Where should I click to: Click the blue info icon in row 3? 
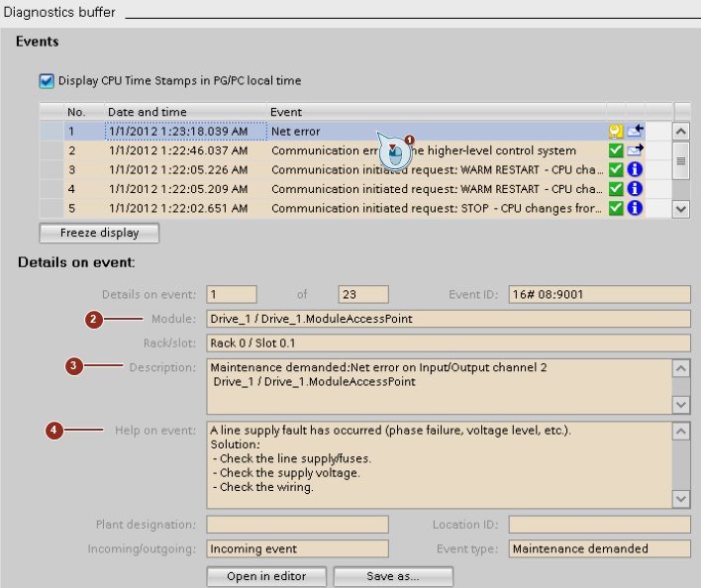(x=635, y=169)
